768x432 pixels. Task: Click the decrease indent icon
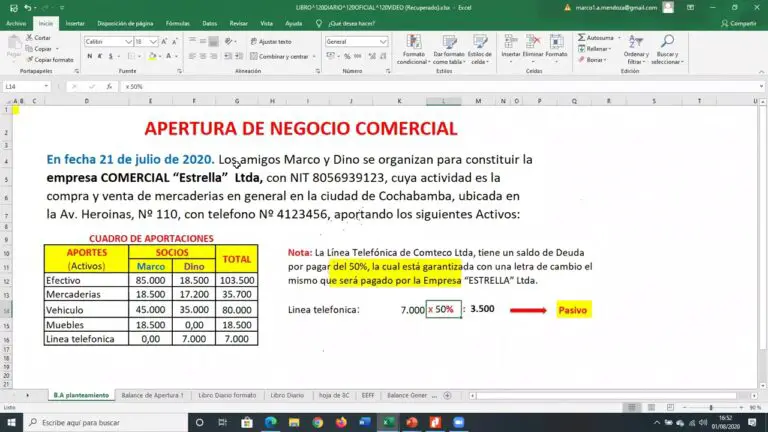coord(228,56)
